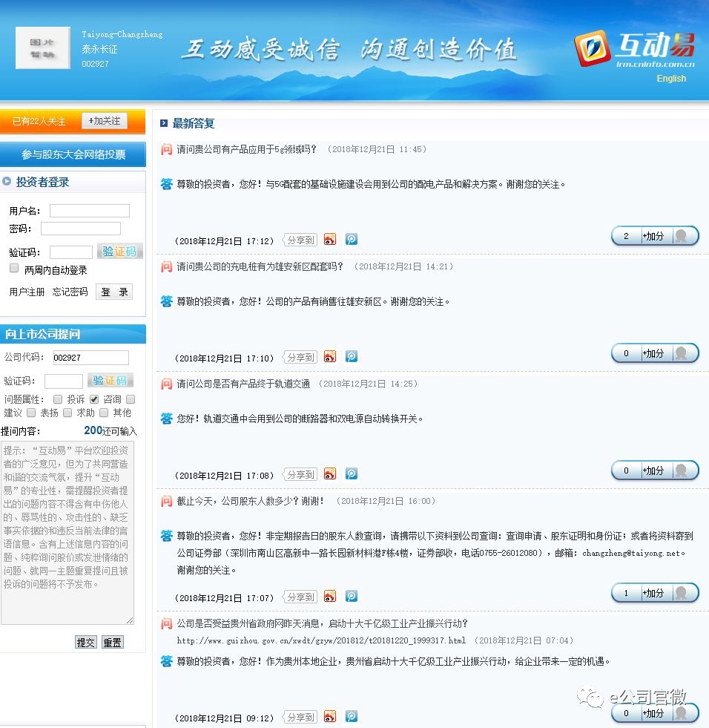Open 参与股东大会网络投票
The image size is (709, 728).
pos(73,154)
